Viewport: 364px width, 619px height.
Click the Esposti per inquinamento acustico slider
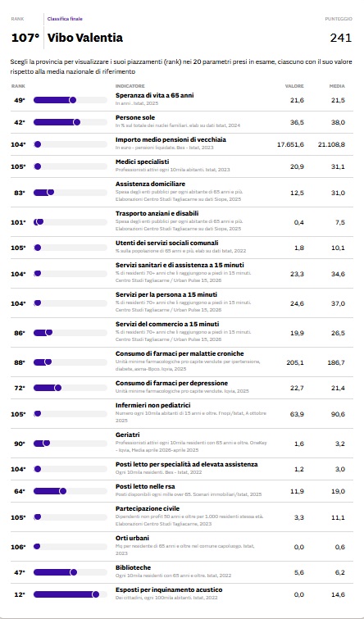(x=71, y=594)
